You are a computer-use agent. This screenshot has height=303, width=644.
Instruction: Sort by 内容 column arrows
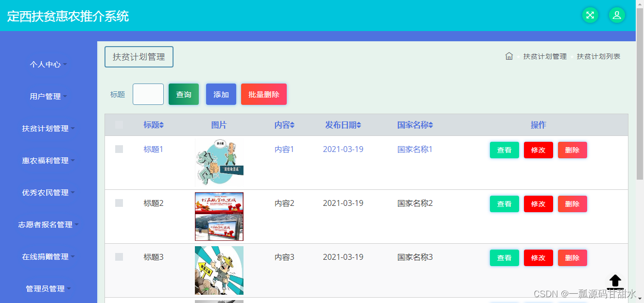[293, 125]
